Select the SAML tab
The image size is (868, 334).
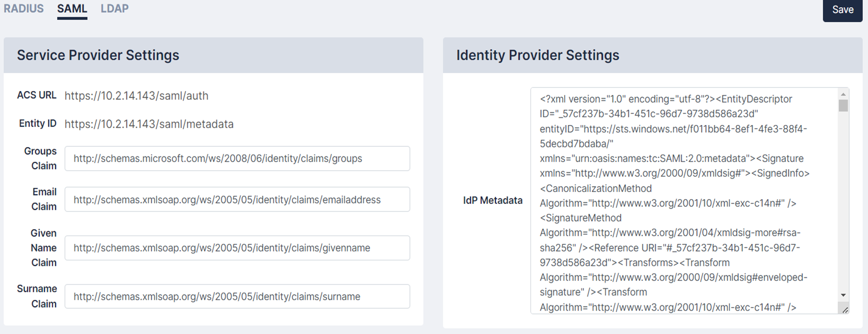point(72,9)
